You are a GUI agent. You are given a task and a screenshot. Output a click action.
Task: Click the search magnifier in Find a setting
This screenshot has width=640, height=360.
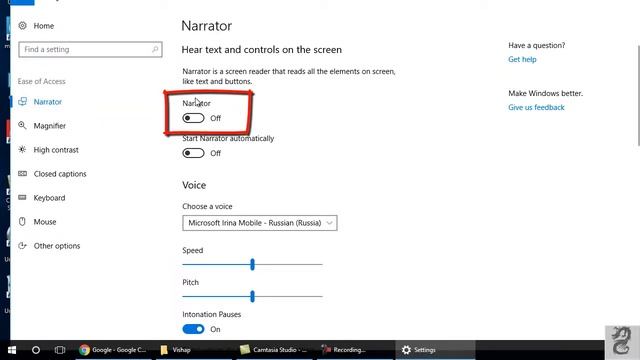pyautogui.click(x=155, y=49)
